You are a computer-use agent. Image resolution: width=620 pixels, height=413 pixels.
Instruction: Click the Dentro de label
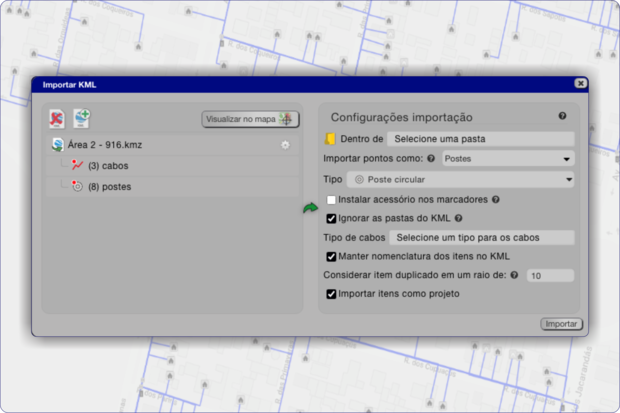362,139
